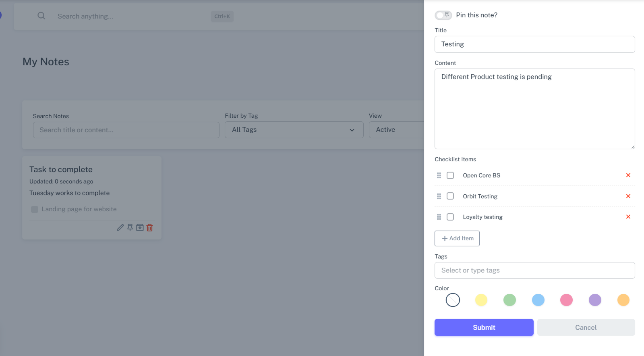Viewport: 644px width, 356px height.
Task: Check the Open Core BS checkbox
Action: pyautogui.click(x=450, y=175)
